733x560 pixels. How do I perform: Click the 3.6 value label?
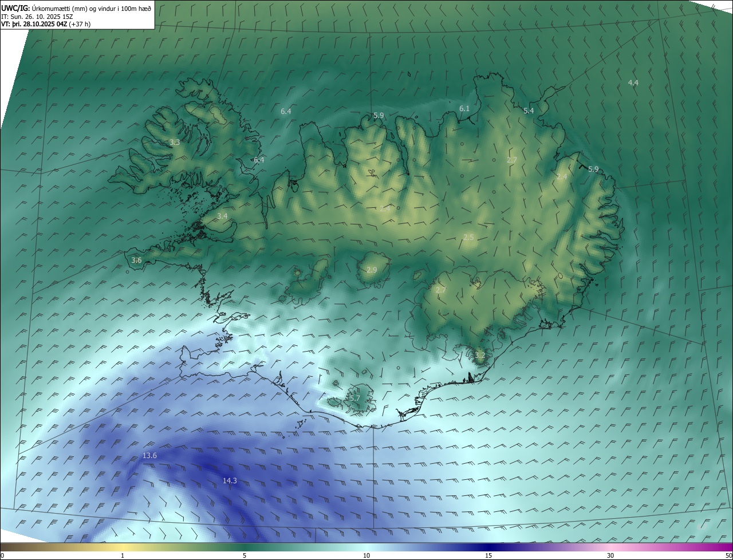click(136, 261)
